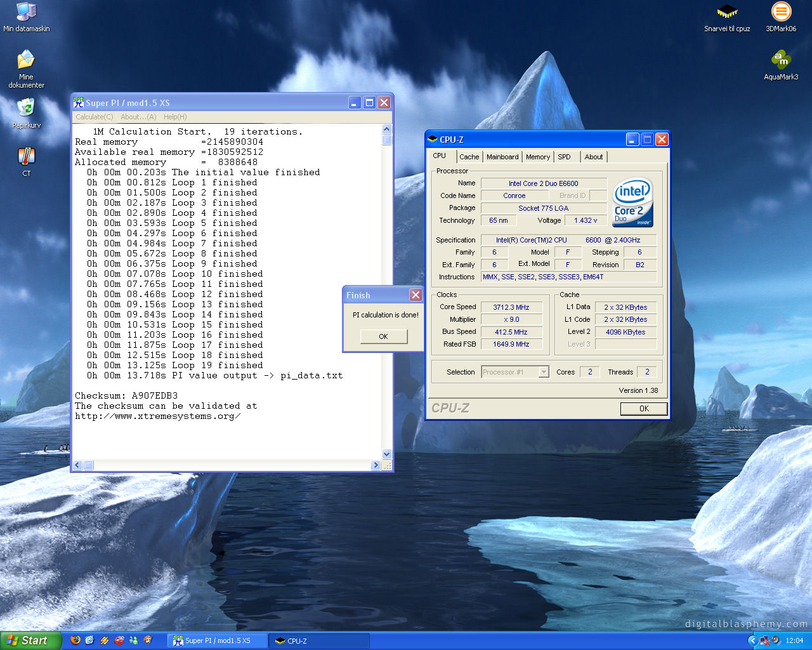Open Help(H) menu in Super PI
Screen dimensions: 812x650
pyautogui.click(x=175, y=117)
